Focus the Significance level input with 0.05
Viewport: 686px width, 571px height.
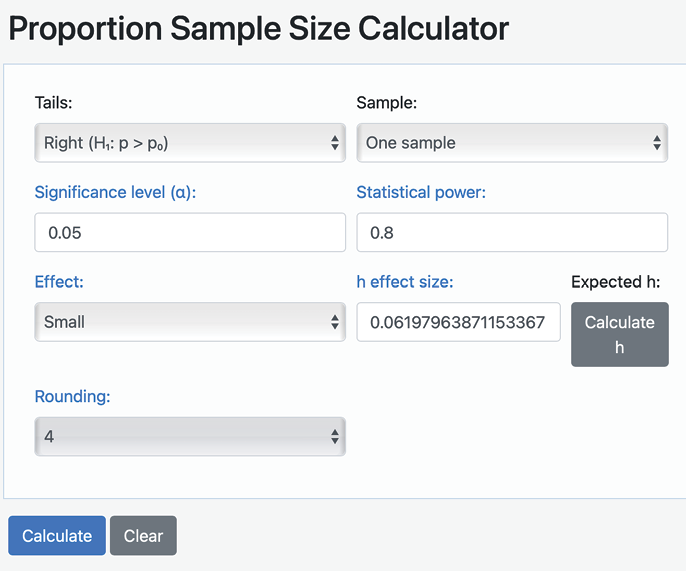click(189, 233)
